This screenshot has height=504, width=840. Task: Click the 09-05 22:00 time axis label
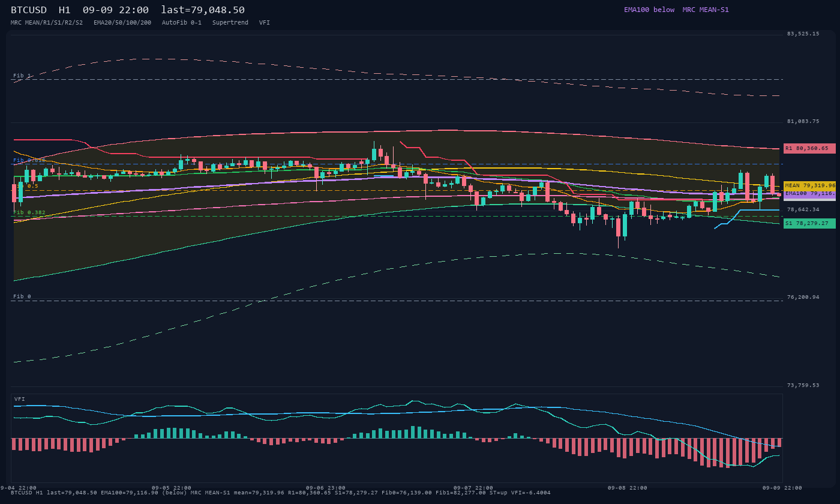[172, 488]
